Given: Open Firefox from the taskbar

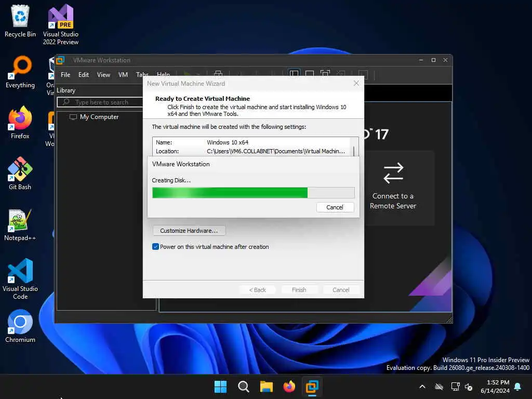Looking at the screenshot, I should 289,387.
